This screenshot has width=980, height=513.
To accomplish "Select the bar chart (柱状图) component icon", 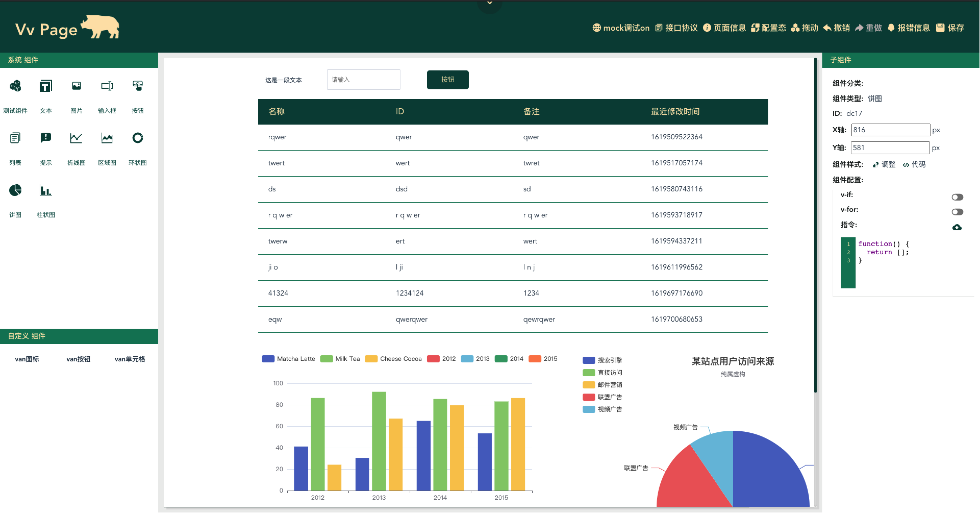I will point(46,190).
